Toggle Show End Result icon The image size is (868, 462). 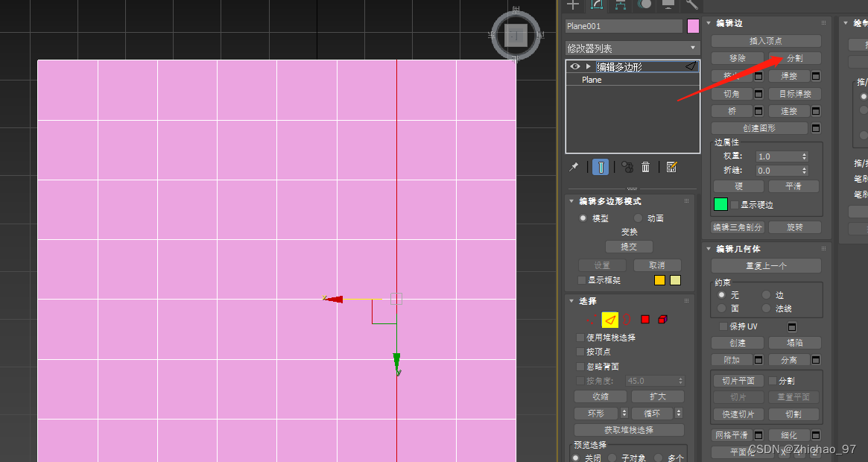click(601, 167)
